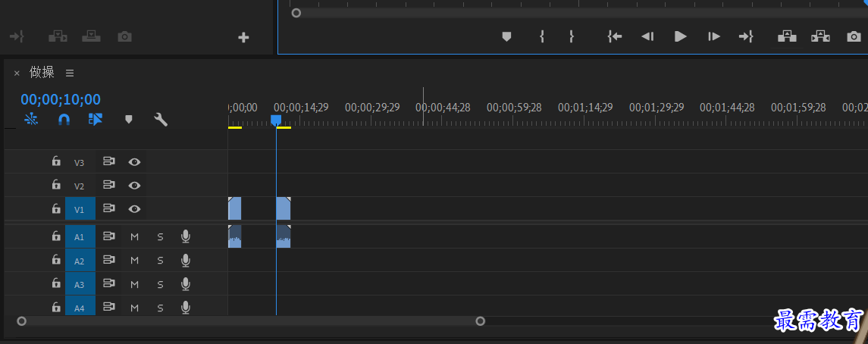The width and height of the screenshot is (868, 344).
Task: Select the 做操 sequence tab
Action: [42, 72]
